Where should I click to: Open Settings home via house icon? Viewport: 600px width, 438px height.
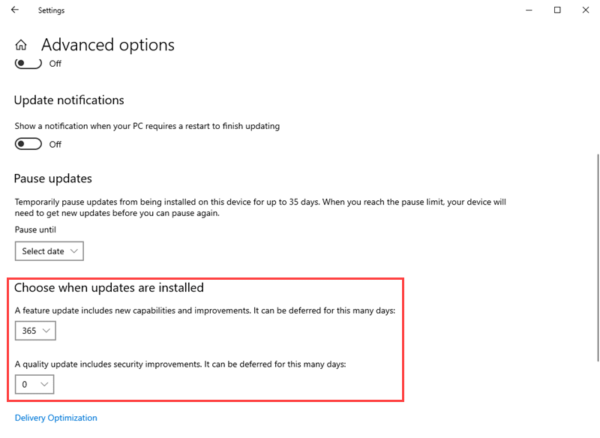(21, 45)
